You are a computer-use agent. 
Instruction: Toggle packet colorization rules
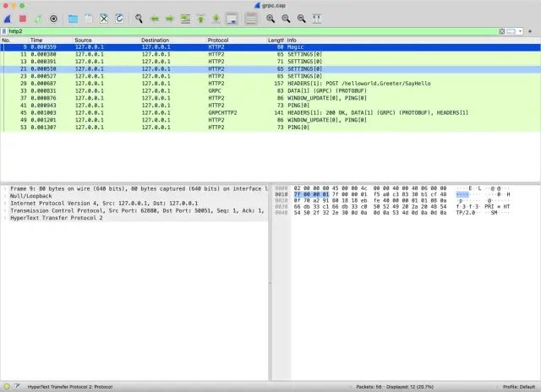[251, 19]
